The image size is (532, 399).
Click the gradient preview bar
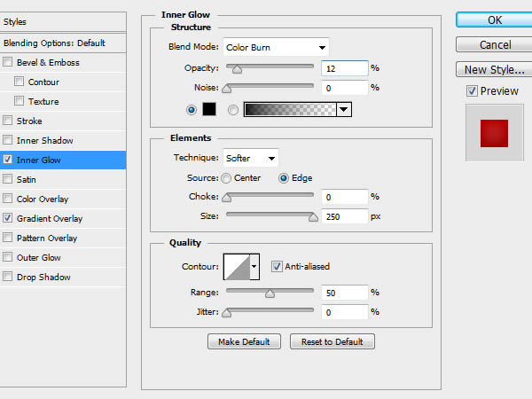(291, 110)
